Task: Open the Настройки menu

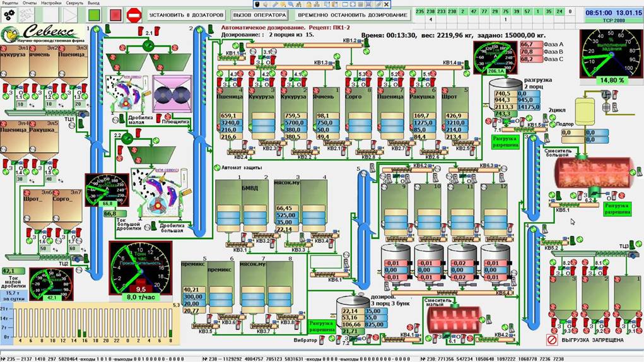Action: coord(51,3)
